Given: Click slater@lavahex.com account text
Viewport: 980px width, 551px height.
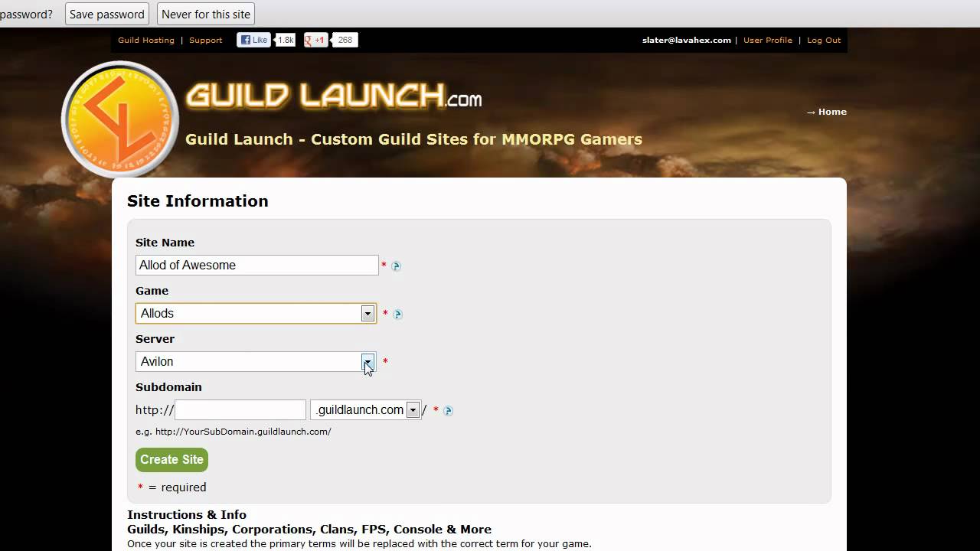Looking at the screenshot, I should coord(687,40).
